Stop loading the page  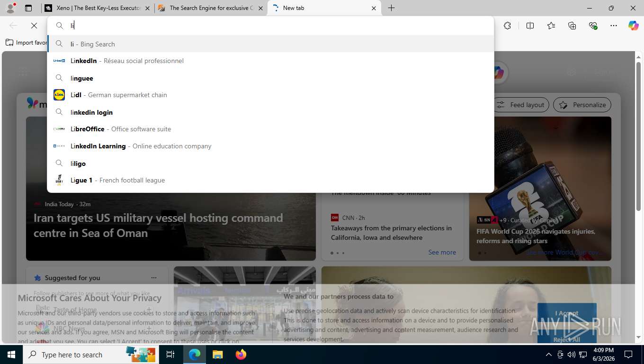point(34,26)
